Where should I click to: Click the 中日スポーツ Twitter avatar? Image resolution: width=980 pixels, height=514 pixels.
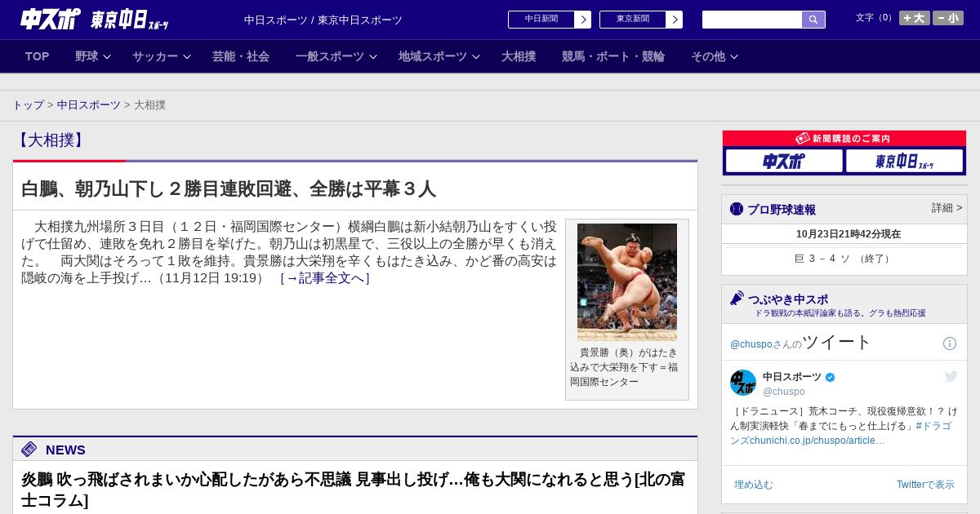(x=743, y=383)
